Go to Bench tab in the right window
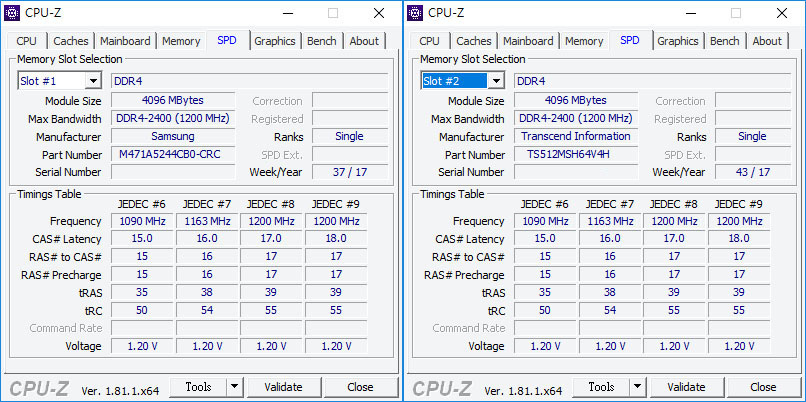 click(x=724, y=41)
